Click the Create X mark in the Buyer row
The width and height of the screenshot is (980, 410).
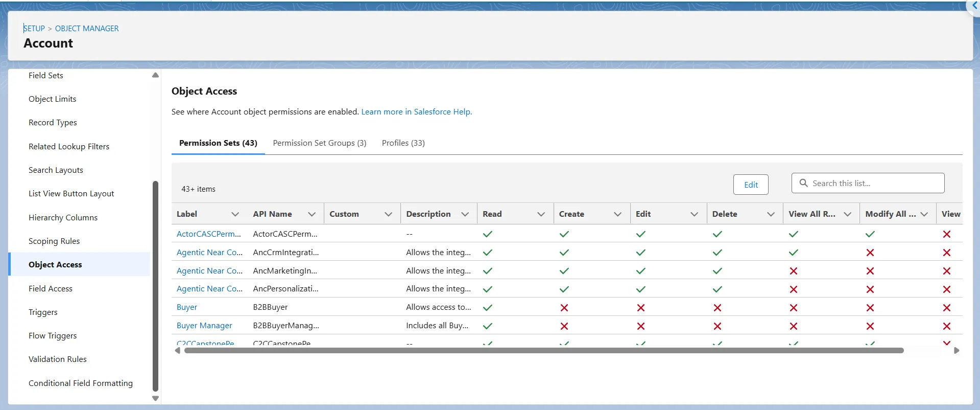pyautogui.click(x=564, y=308)
